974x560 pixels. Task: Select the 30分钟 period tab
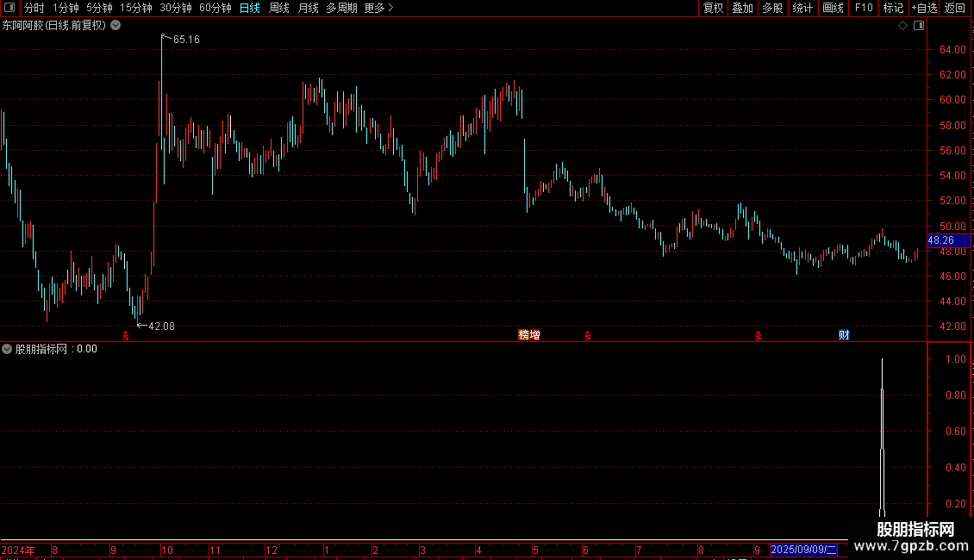(x=175, y=8)
